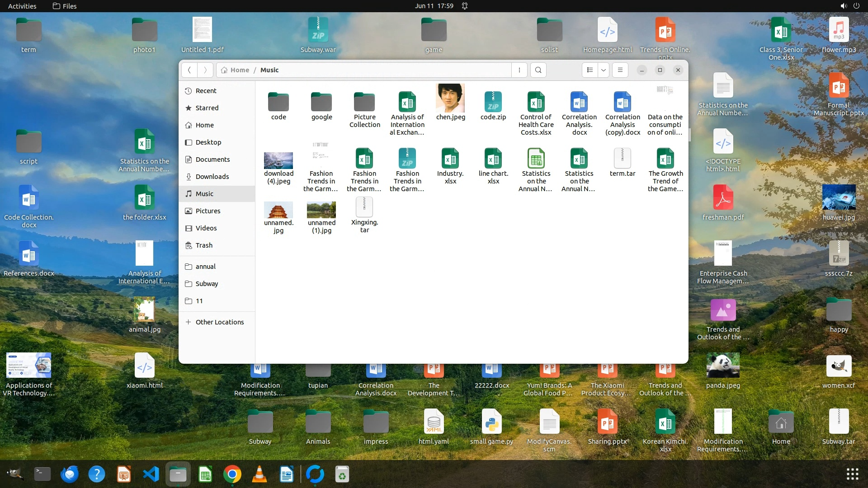Click the search icon in Files toolbar

538,70
